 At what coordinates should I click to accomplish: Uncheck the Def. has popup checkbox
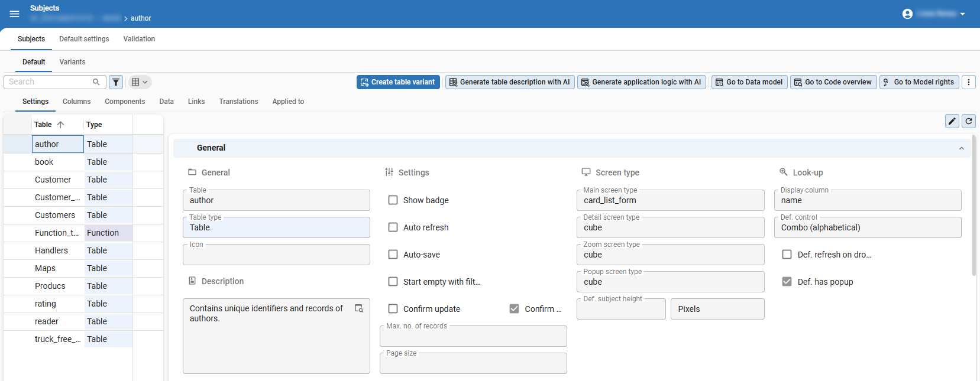(x=787, y=282)
